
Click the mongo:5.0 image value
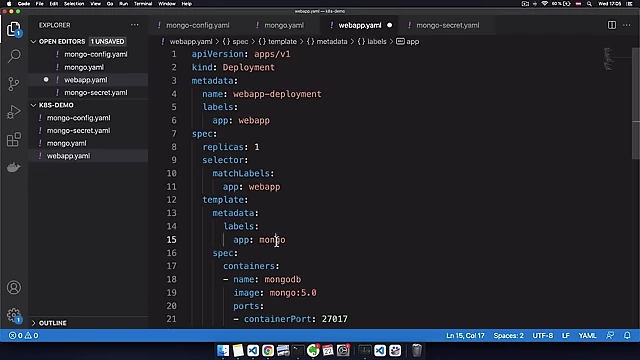click(x=293, y=293)
